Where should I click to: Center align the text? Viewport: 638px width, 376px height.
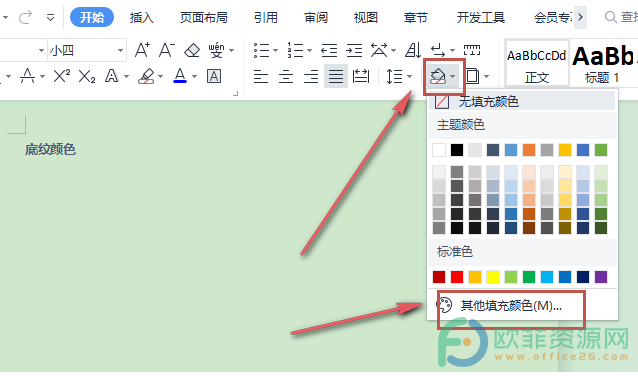(286, 76)
